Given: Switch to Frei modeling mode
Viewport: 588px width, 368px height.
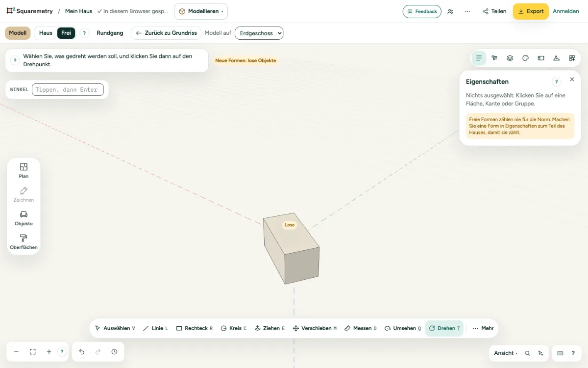Looking at the screenshot, I should (66, 33).
